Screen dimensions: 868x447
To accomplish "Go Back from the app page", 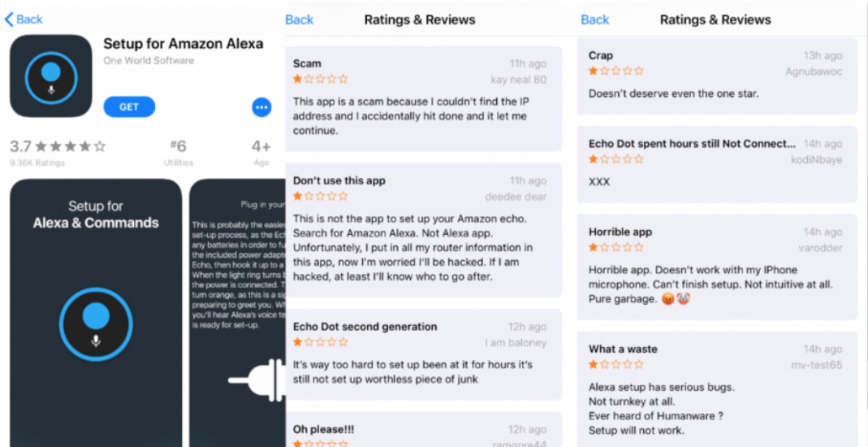I will 24,20.
